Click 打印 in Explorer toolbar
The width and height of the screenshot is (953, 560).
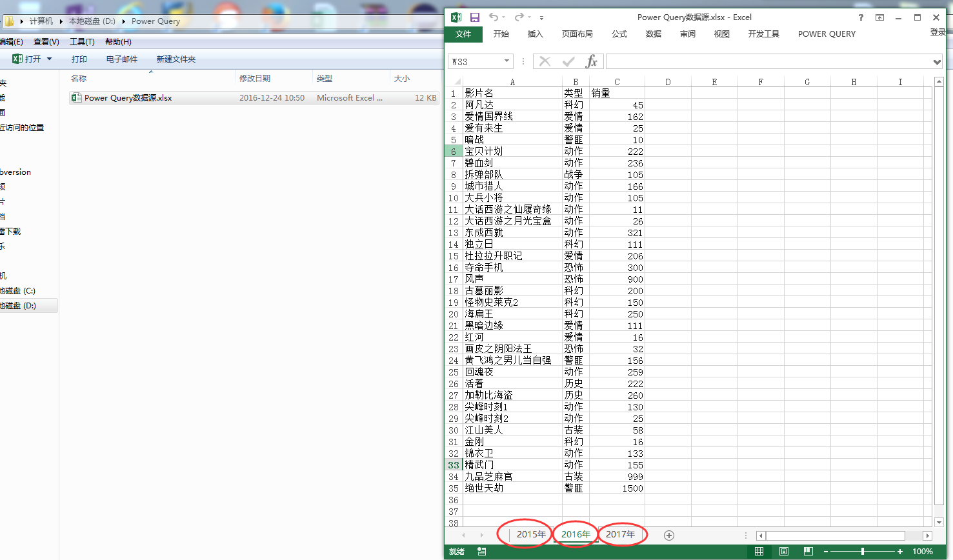click(x=79, y=59)
